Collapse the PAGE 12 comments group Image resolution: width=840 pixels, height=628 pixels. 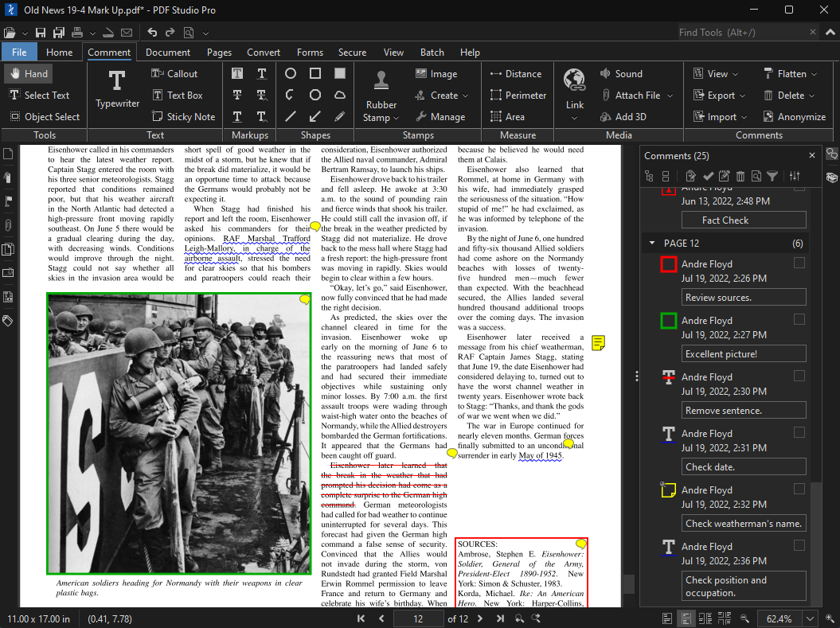(653, 243)
